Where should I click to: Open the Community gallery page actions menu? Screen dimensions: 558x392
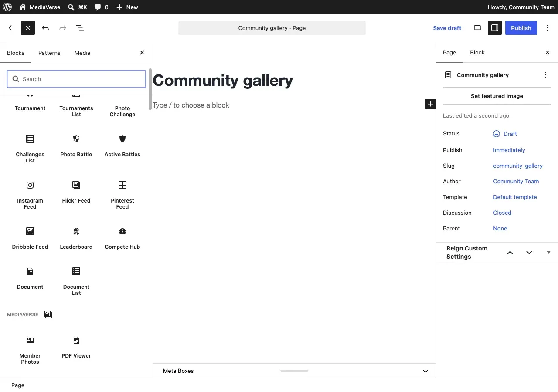[546, 75]
